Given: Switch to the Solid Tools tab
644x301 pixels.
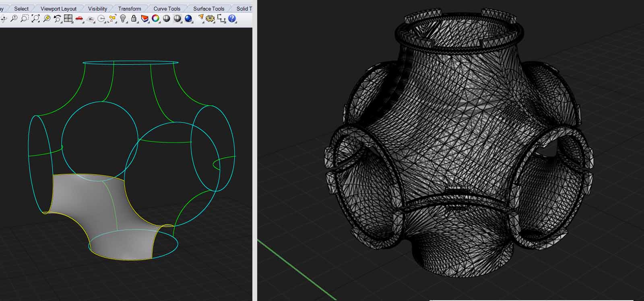Looking at the screenshot, I should (244, 8).
